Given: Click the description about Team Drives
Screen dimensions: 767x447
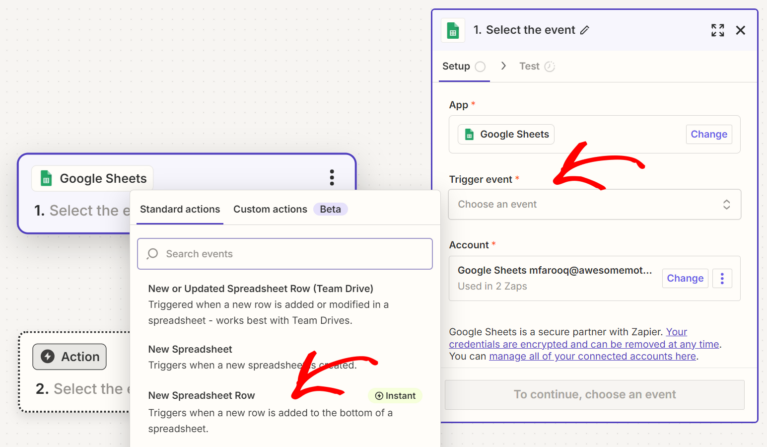Looking at the screenshot, I should click(x=269, y=313).
